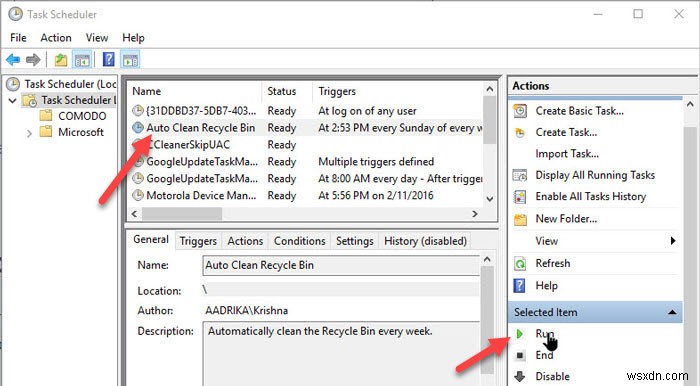Click the Task Scheduler title bar app icon
This screenshot has height=386, width=700.
15,14
